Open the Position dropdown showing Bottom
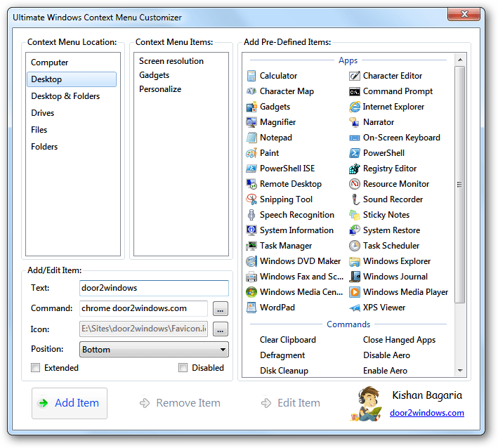Viewport: 498px width, 448px height. click(154, 350)
